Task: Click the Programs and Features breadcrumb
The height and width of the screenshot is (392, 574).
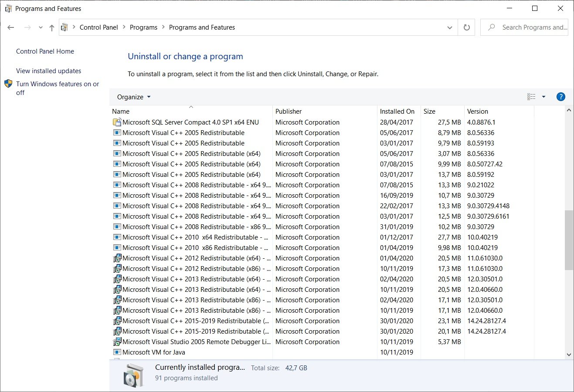Action: (202, 27)
